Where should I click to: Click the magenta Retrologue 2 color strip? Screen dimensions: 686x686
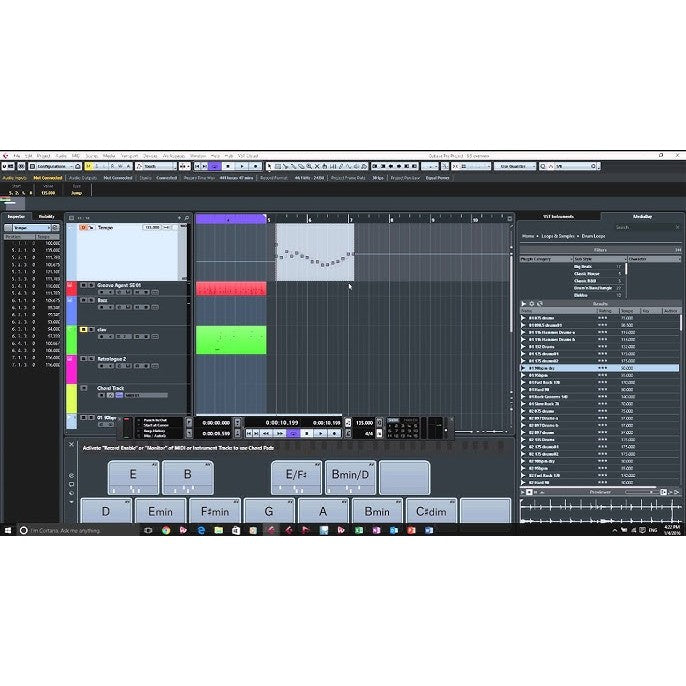point(71,369)
